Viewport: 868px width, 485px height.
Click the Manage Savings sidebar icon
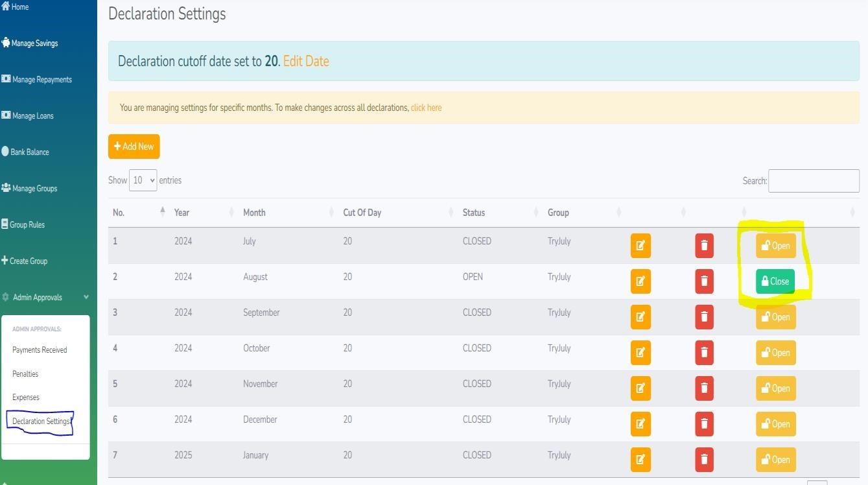pyautogui.click(x=6, y=43)
